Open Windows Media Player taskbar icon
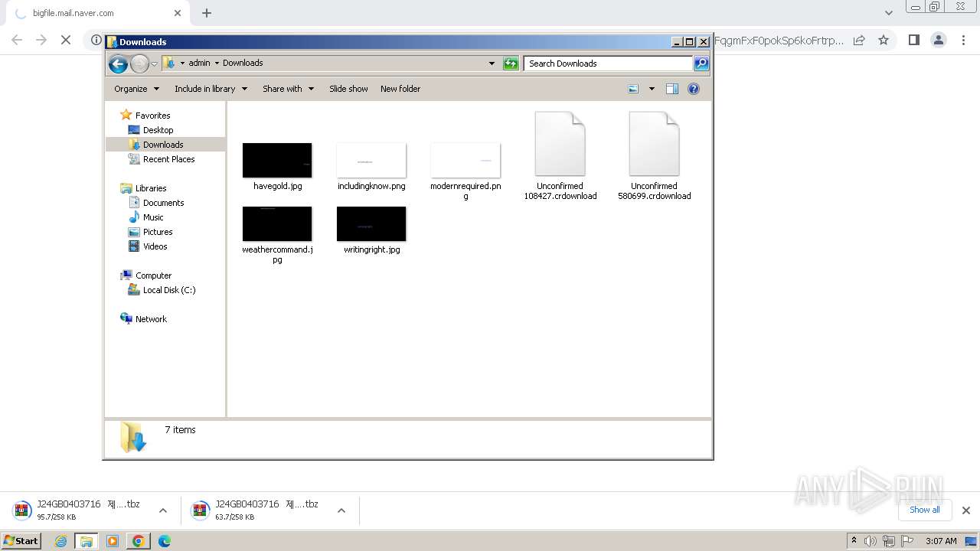This screenshot has height=551, width=980. [x=113, y=541]
